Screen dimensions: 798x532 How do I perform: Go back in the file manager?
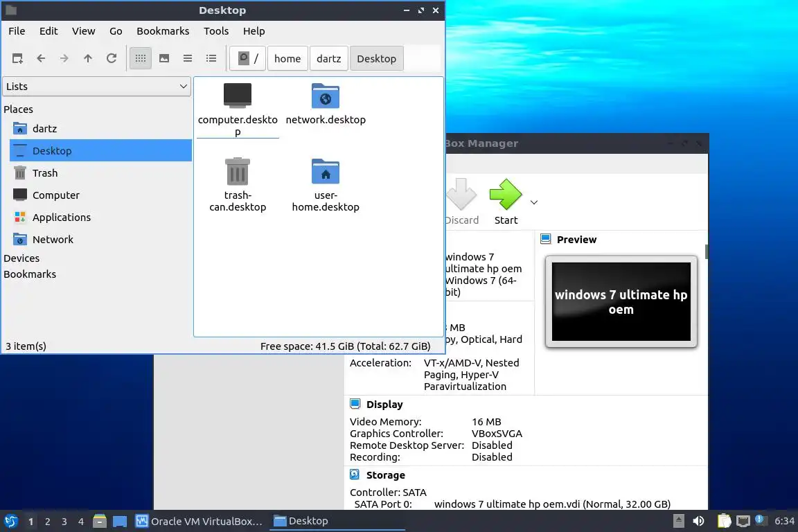(x=42, y=59)
